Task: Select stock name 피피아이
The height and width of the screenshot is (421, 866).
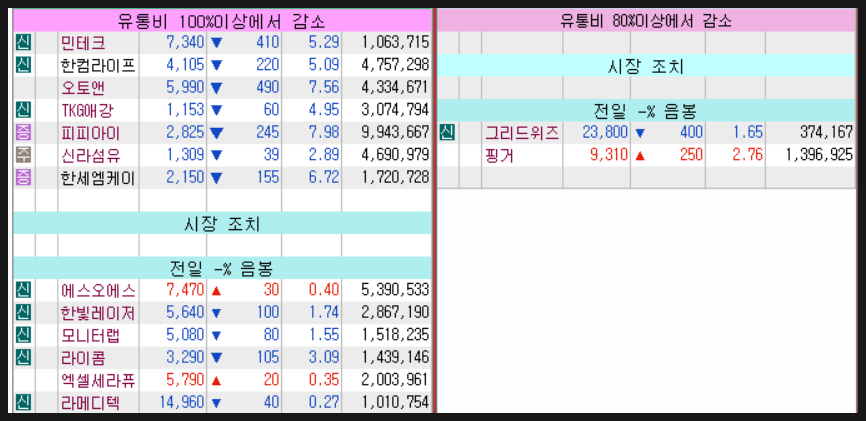Action: pos(91,133)
